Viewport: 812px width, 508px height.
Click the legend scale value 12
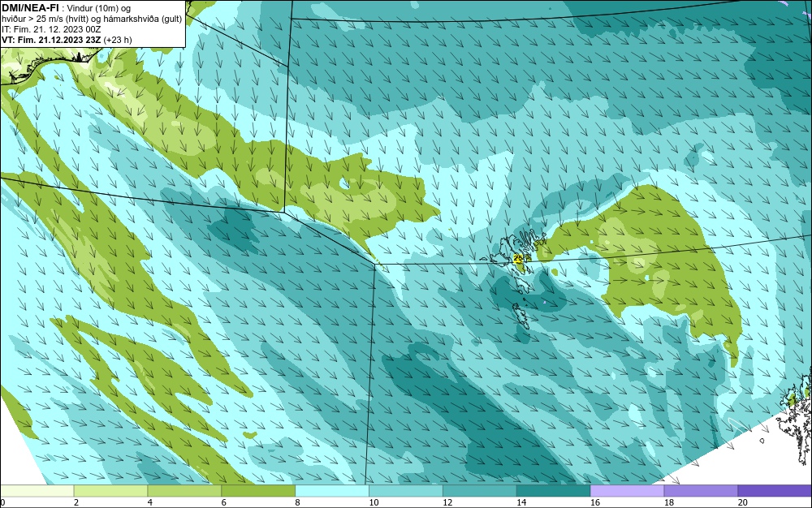click(447, 502)
